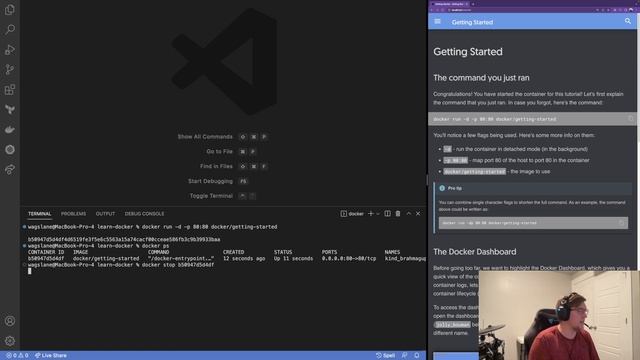Open the hamburger menu on Getting Started page
The image size is (640, 360).
click(438, 21)
